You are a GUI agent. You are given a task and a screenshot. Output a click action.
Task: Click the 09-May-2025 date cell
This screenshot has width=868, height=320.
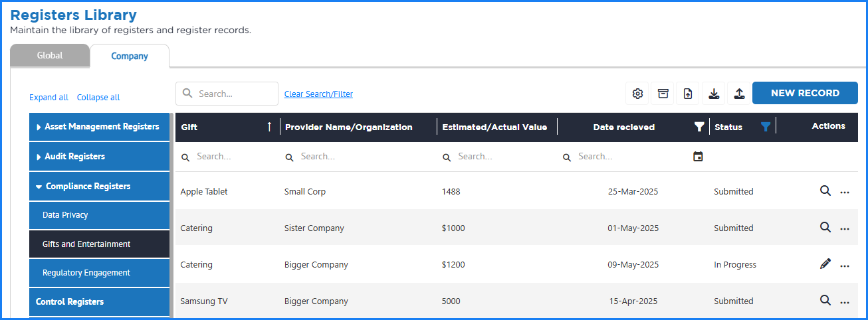(x=633, y=265)
